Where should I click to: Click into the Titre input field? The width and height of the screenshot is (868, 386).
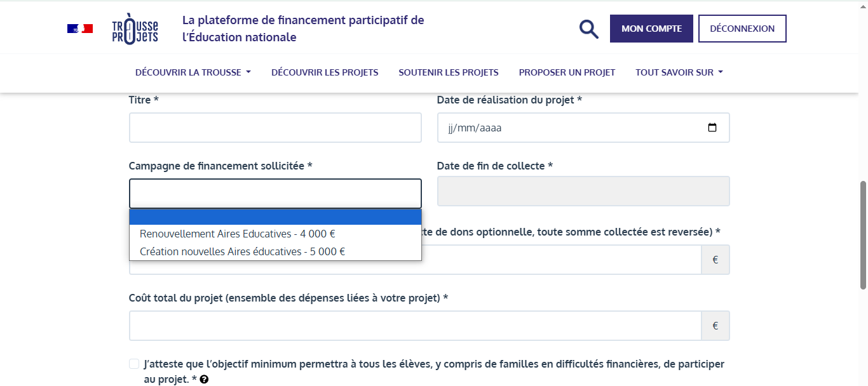click(275, 128)
